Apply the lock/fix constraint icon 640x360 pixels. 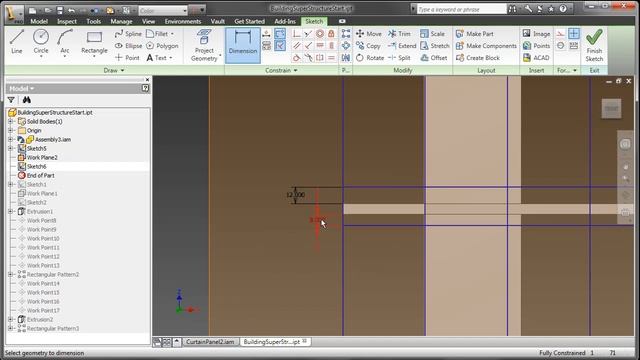tap(331, 33)
